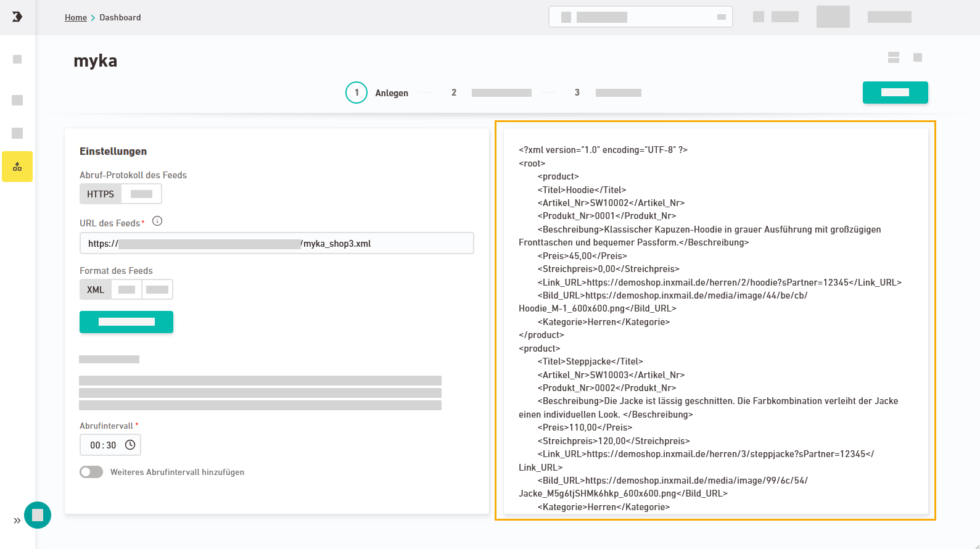
Task: Click the small square icon at top right of page
Action: point(918,57)
